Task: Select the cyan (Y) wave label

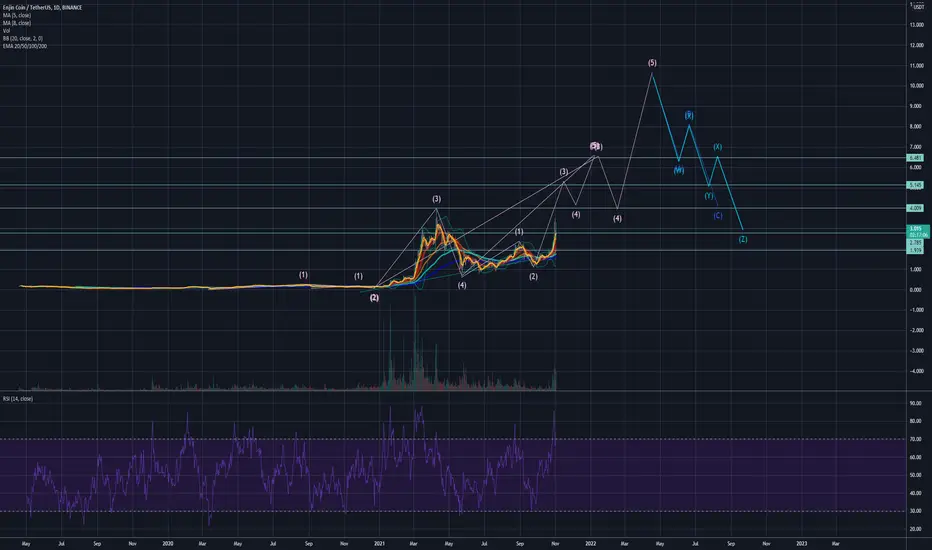Action: click(709, 196)
